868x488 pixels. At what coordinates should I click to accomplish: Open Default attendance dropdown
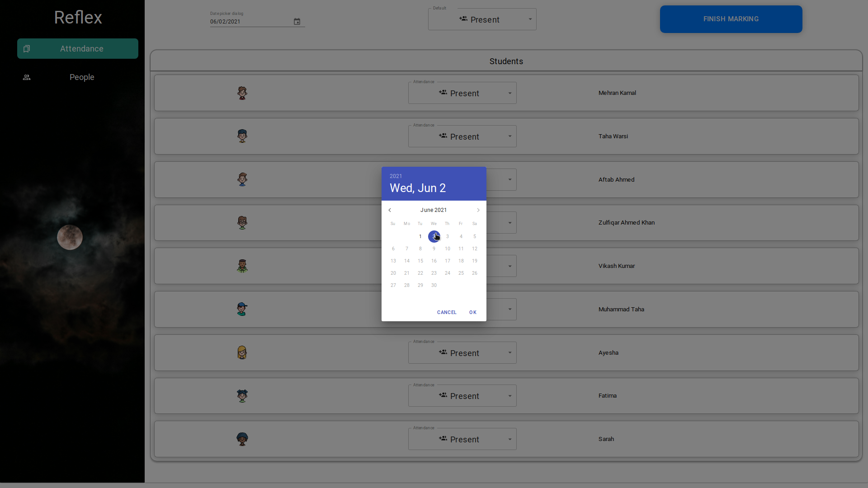(482, 19)
